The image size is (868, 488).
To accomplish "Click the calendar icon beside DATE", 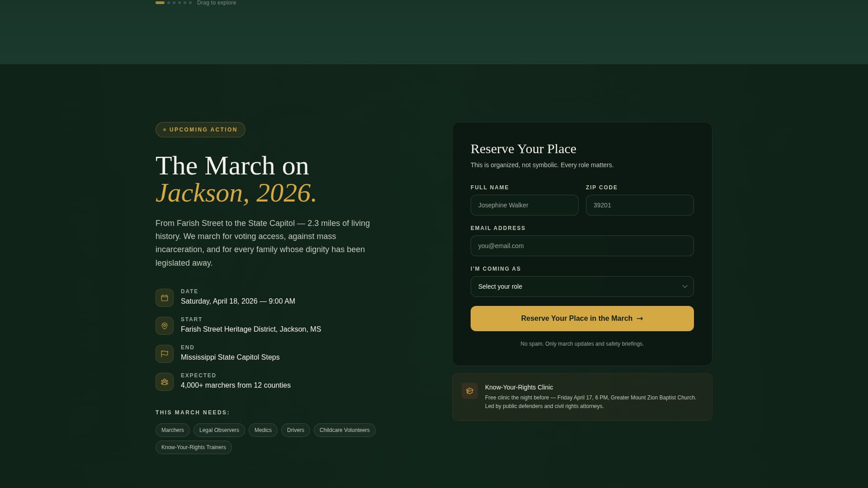I will click(165, 297).
